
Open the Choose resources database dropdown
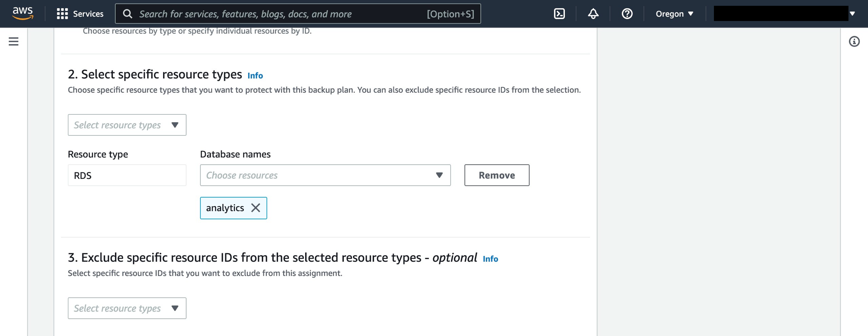pyautogui.click(x=325, y=175)
